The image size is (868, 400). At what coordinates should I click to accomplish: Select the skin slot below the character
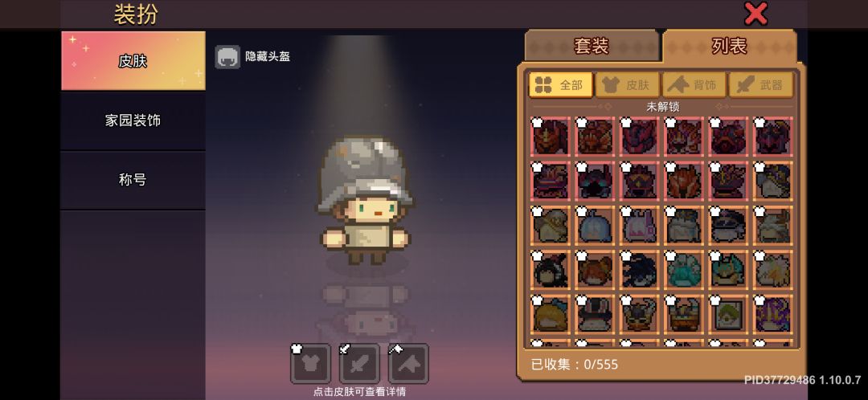click(310, 364)
